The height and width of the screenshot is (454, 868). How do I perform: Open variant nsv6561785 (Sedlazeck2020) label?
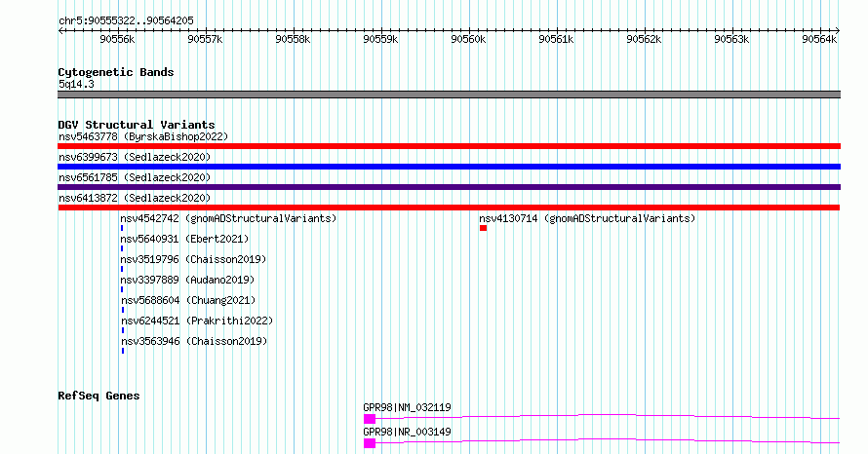click(135, 177)
